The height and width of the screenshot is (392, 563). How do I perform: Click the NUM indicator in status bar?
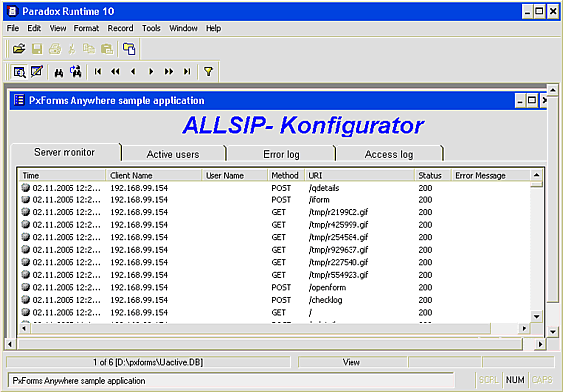(x=515, y=380)
